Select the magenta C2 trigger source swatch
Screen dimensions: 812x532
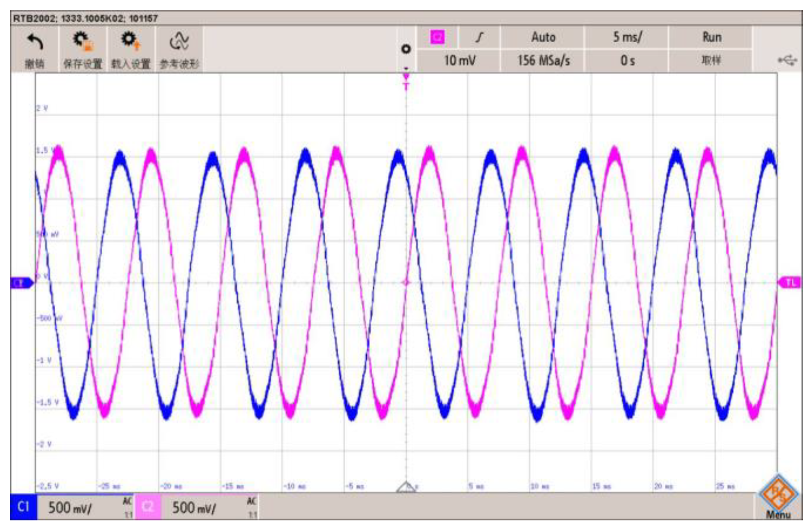[x=437, y=38]
